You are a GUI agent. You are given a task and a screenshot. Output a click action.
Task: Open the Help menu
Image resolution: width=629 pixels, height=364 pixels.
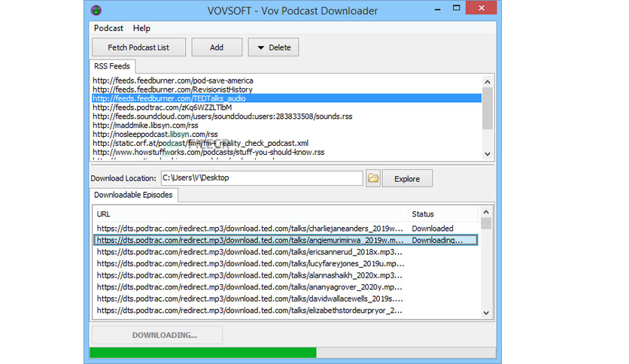tap(141, 28)
